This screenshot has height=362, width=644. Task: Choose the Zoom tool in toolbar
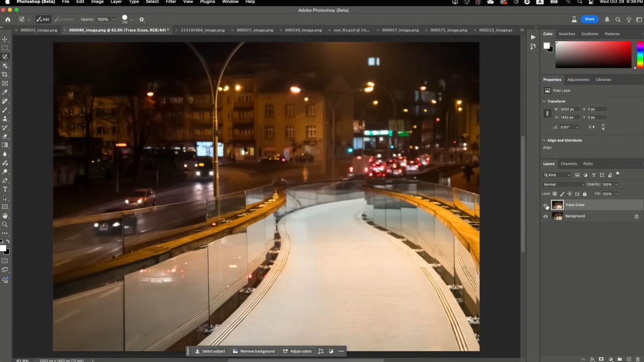5,225
